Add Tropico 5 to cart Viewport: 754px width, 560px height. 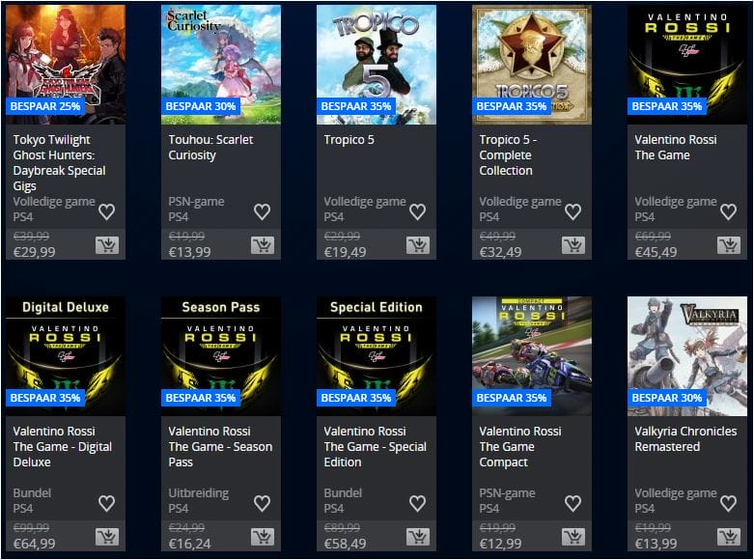[418, 245]
